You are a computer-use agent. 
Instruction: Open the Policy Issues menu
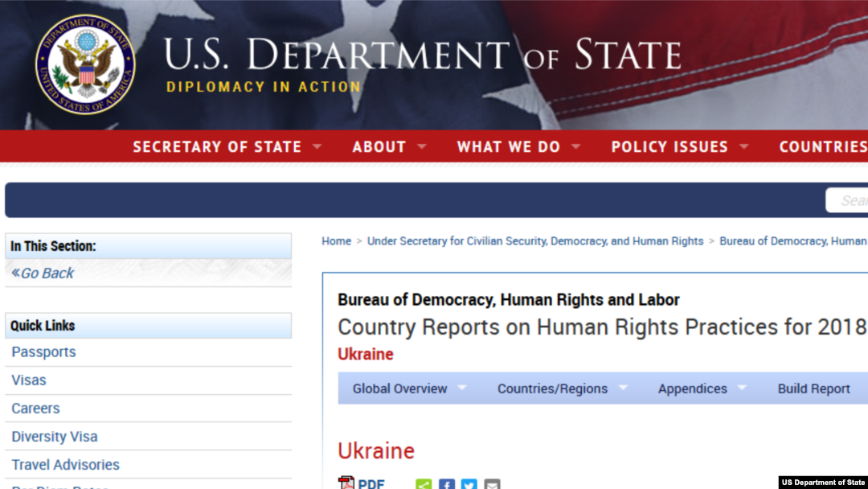coord(669,146)
